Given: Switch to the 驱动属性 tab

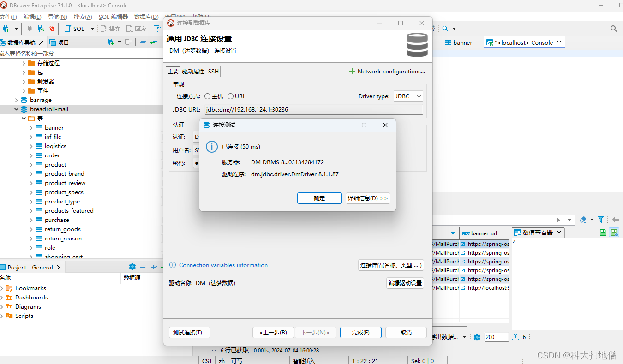Looking at the screenshot, I should [193, 72].
